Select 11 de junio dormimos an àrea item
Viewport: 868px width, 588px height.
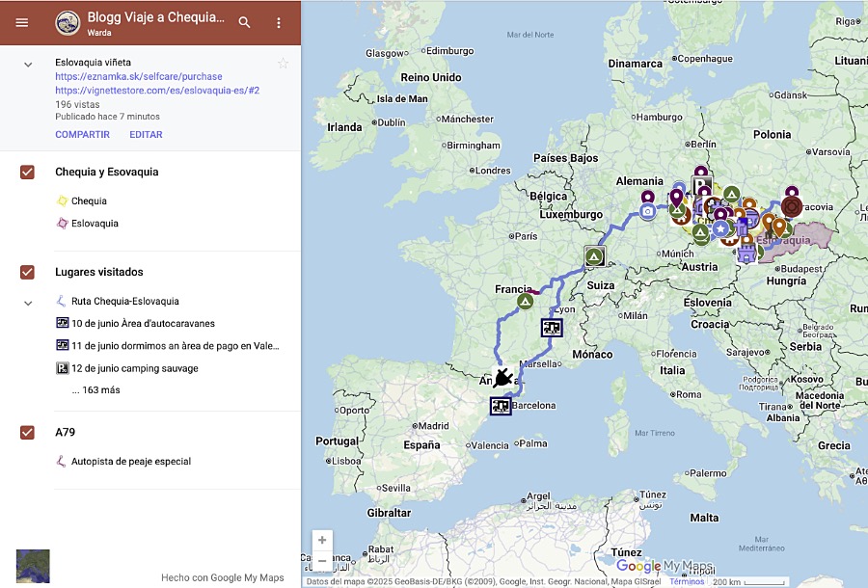tap(175, 346)
